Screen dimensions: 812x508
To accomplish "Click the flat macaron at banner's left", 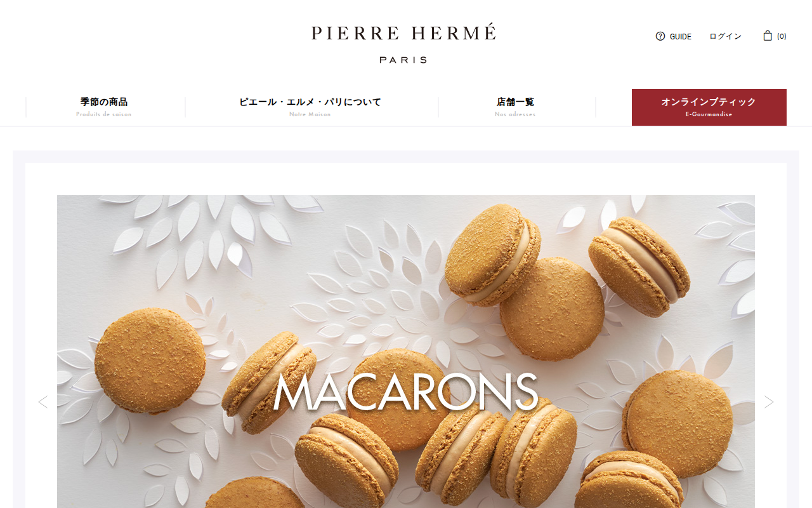I will [x=150, y=361].
